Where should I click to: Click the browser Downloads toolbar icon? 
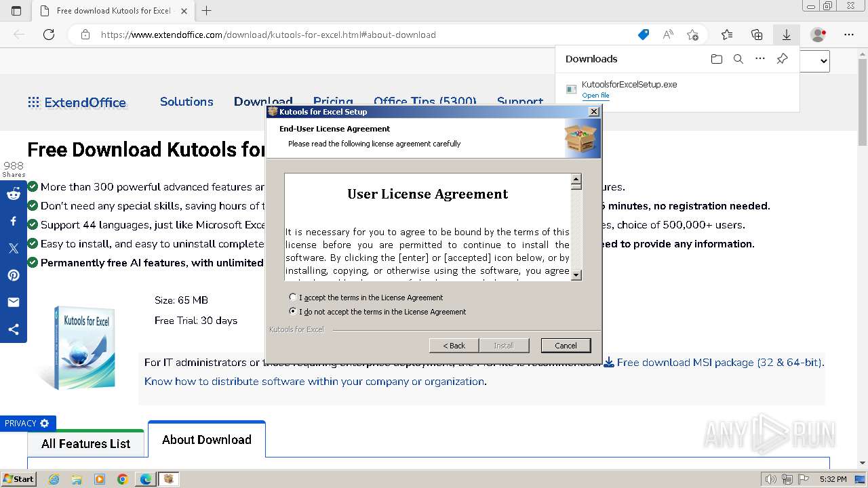(787, 35)
